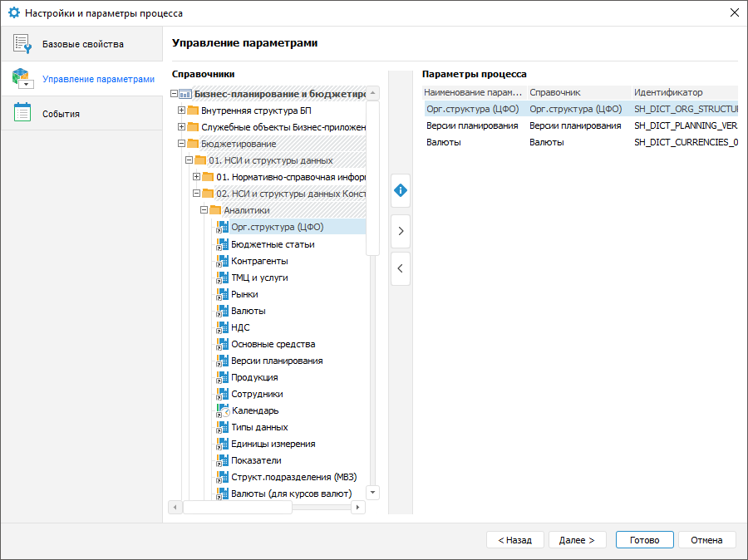Screen dimensions: 748x560
Task: Click the right arrow add-parameter button
Action: (x=401, y=231)
